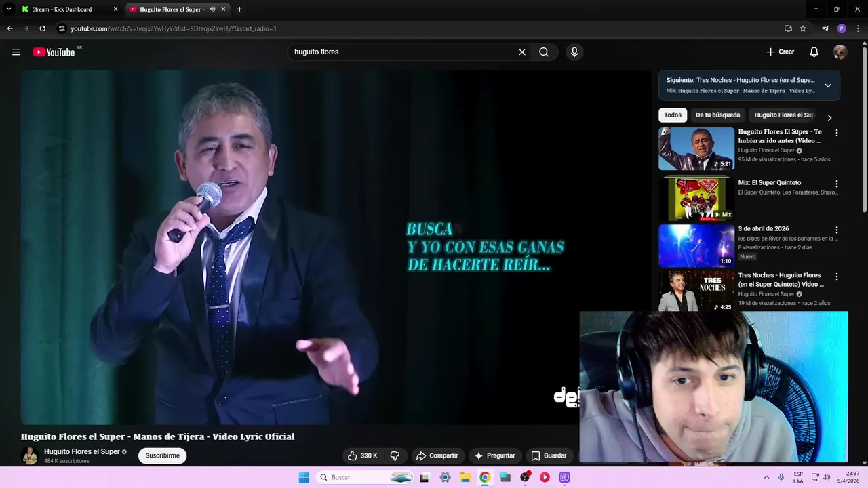Close the Kick Dashboard tab
This screenshot has width=868, height=488.
pos(115,9)
